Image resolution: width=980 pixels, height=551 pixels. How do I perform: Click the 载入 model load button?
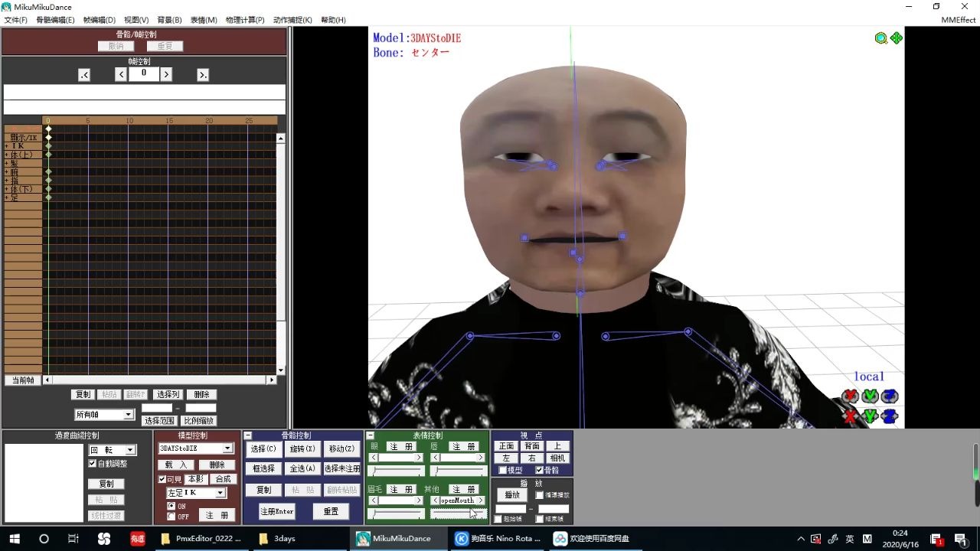click(x=175, y=465)
